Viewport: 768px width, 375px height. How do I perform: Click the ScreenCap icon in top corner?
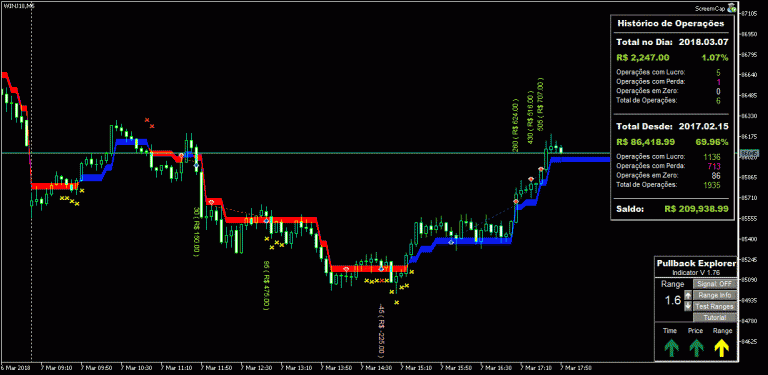coord(732,7)
